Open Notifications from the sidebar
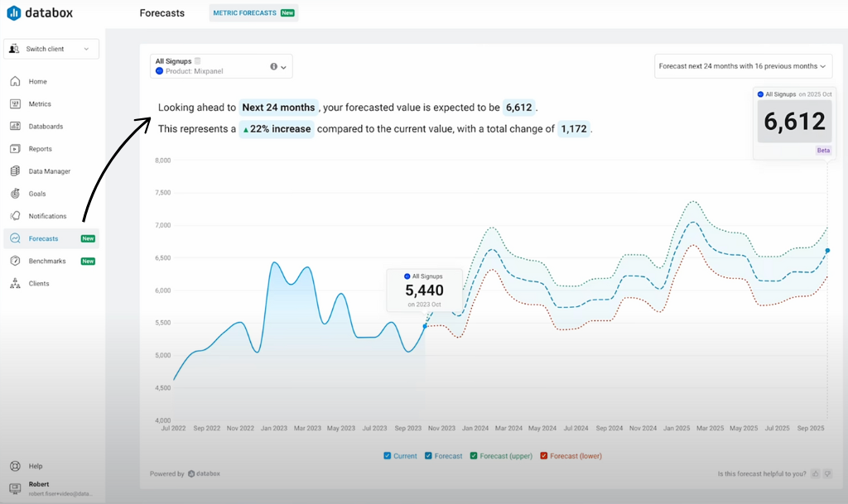Viewport: 848px width, 504px height. point(47,216)
